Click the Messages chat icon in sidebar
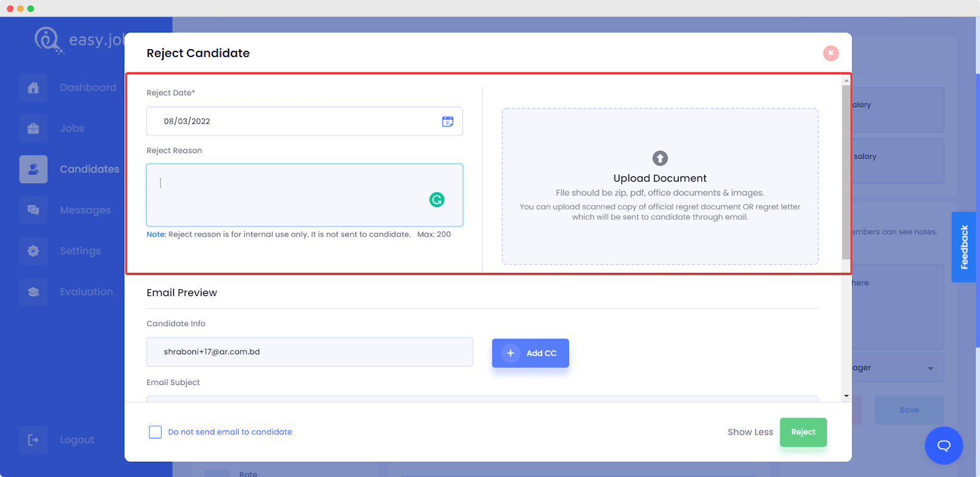This screenshot has height=477, width=980. pos(33,210)
